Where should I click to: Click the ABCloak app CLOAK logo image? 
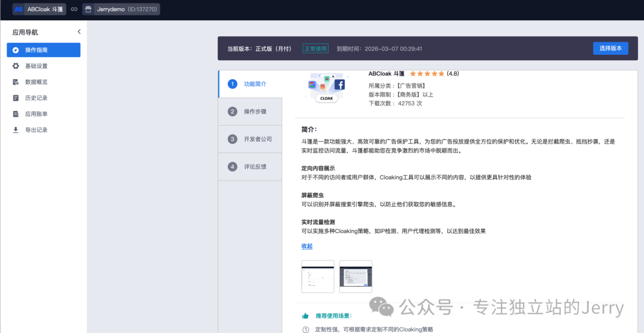327,88
